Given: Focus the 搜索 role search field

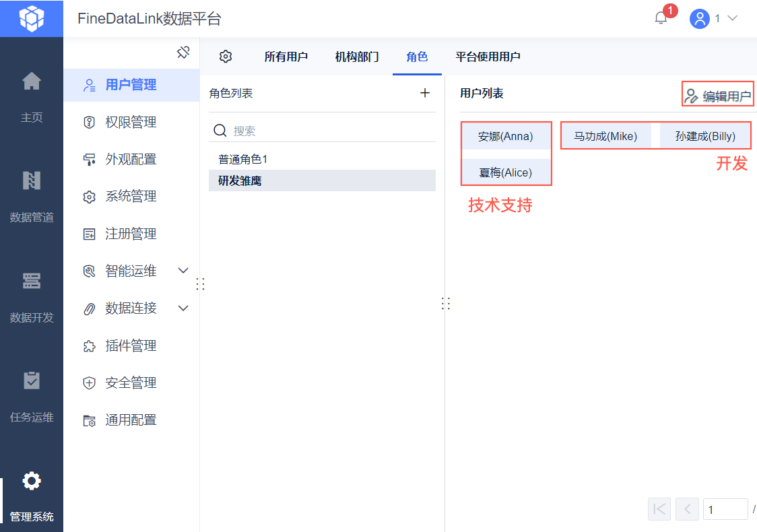Looking at the screenshot, I should coord(322,131).
